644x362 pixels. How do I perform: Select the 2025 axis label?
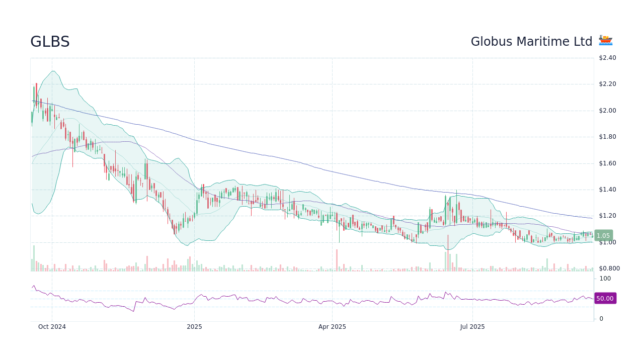(x=194, y=327)
